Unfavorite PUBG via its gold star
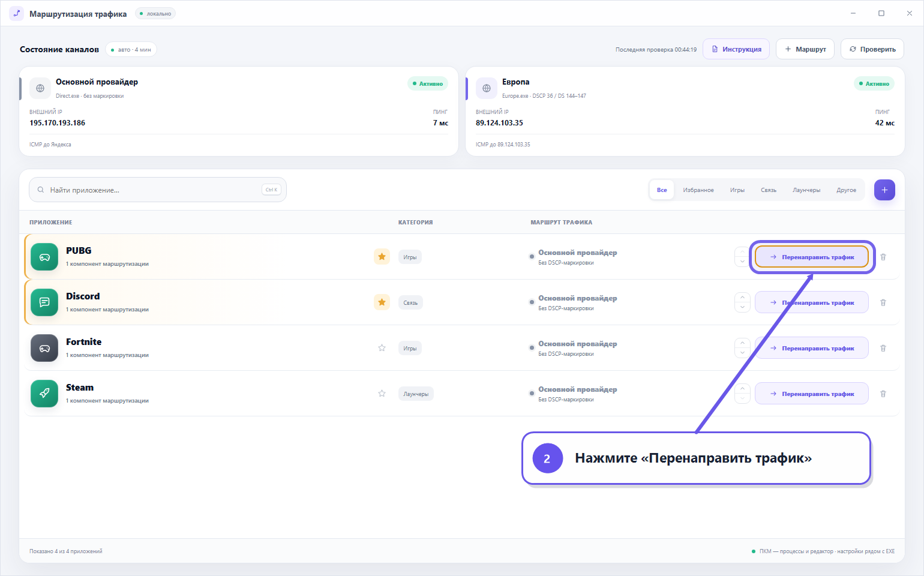The width and height of the screenshot is (924, 576). 382,257
